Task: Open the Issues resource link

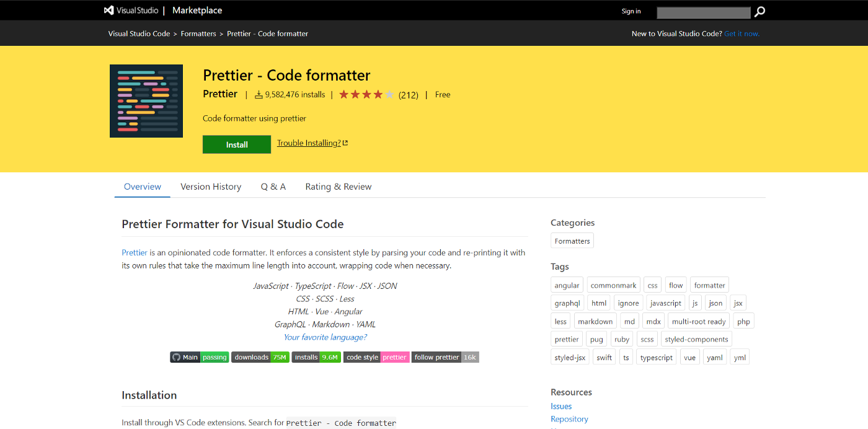Action: pos(561,406)
